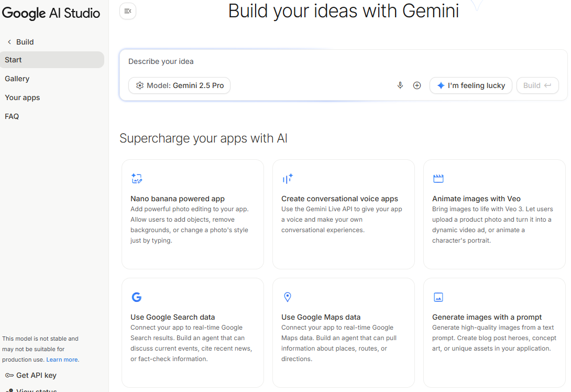Screen dimensions: 571x392
Task: Collapse the sidebar with the toggle icon
Action: (128, 11)
